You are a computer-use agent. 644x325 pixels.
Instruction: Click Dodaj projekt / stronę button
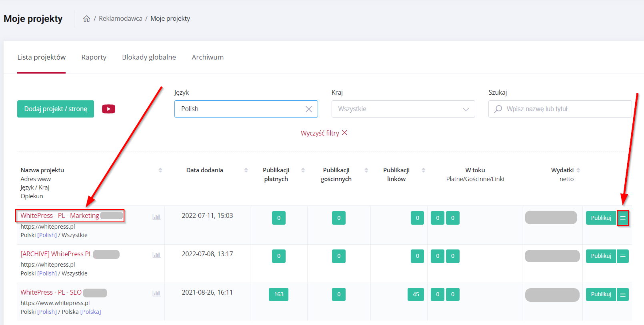[56, 109]
